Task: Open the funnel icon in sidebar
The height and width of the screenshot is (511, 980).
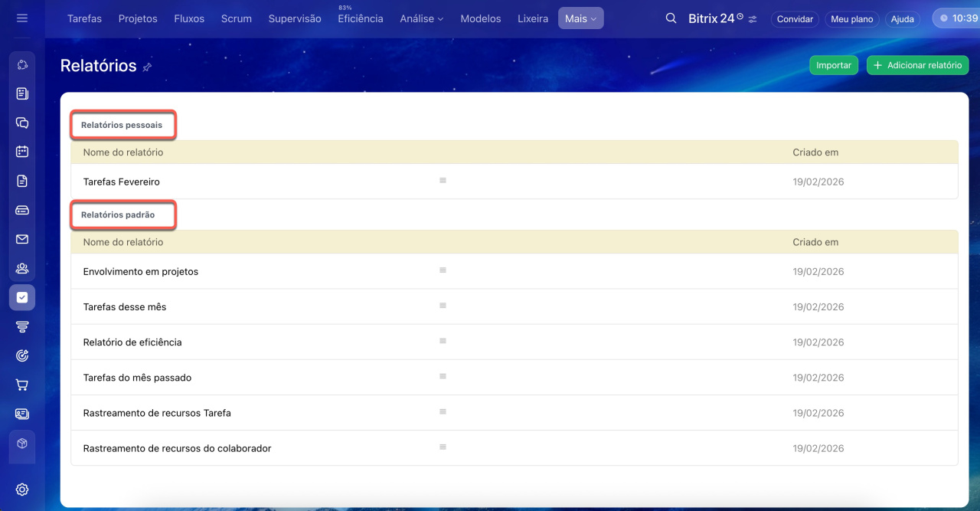Action: click(22, 326)
